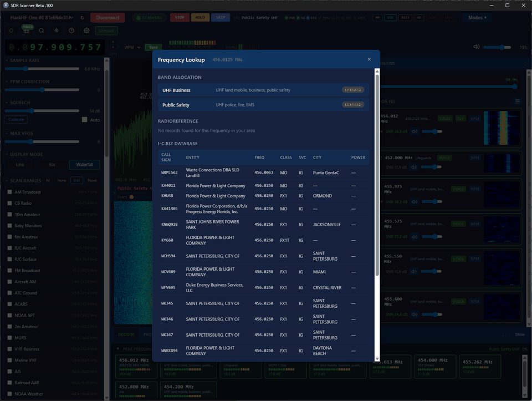
Task: Open the HackRF One device dropdown
Action: click(42, 18)
